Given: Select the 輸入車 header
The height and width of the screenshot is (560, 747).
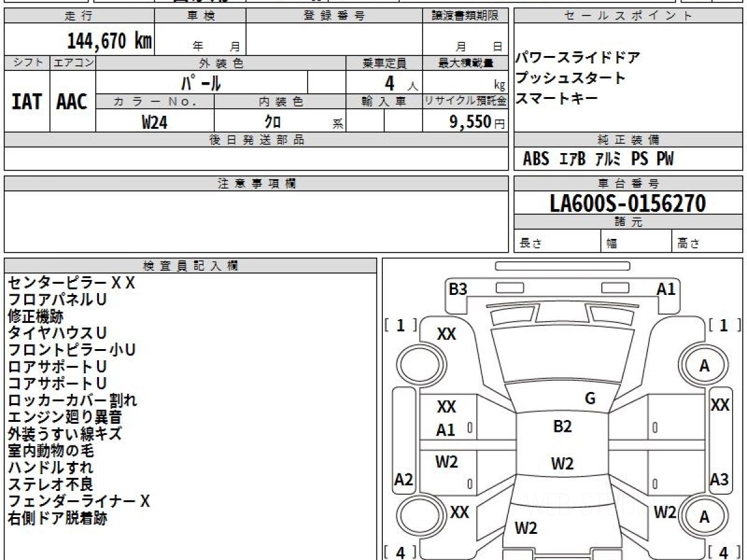Looking at the screenshot, I should [x=384, y=101].
